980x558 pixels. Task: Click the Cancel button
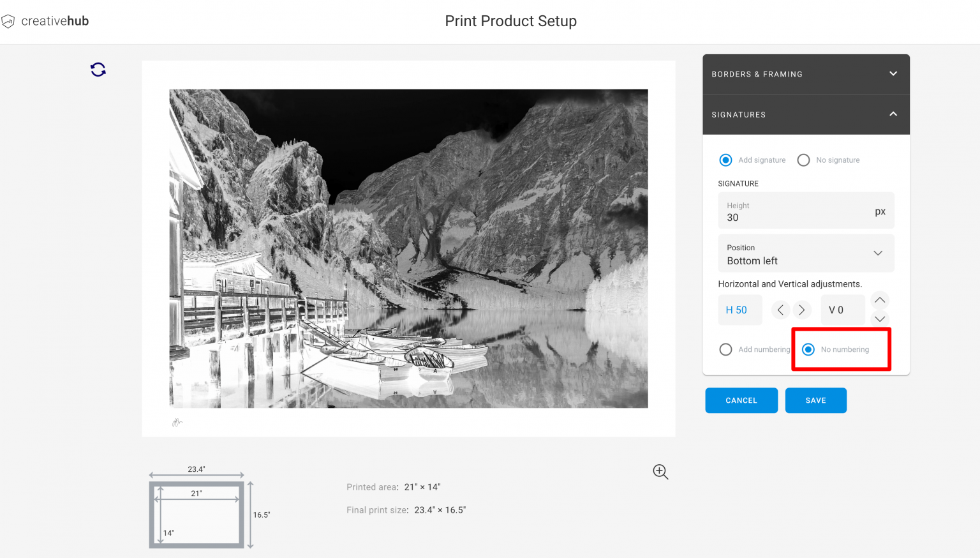[741, 400]
